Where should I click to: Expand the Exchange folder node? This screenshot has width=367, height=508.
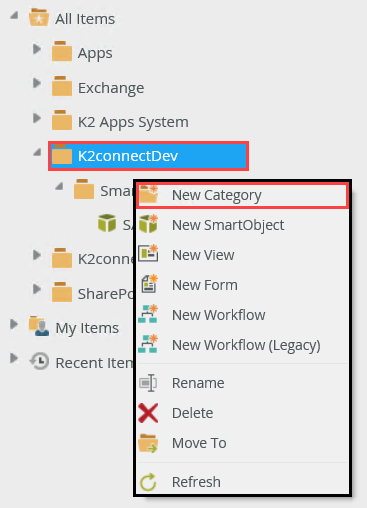[x=37, y=83]
